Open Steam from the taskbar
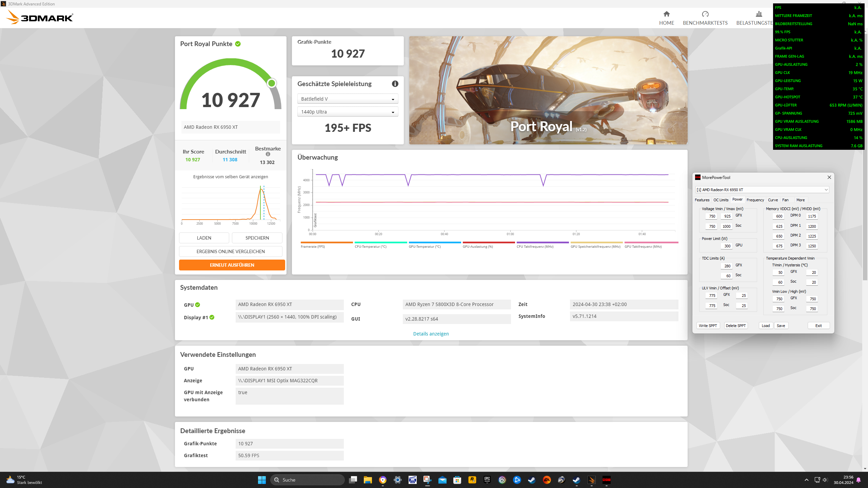This screenshot has width=868, height=488. click(x=532, y=480)
